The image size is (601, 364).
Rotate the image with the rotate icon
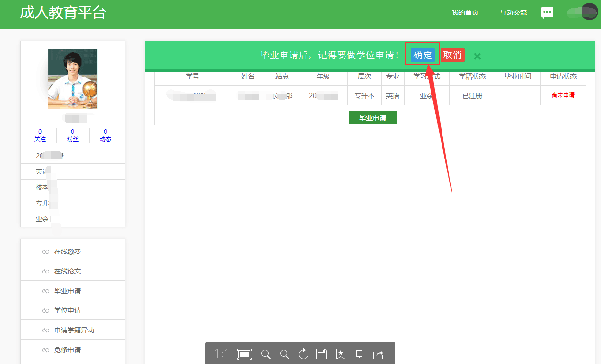[x=303, y=354]
